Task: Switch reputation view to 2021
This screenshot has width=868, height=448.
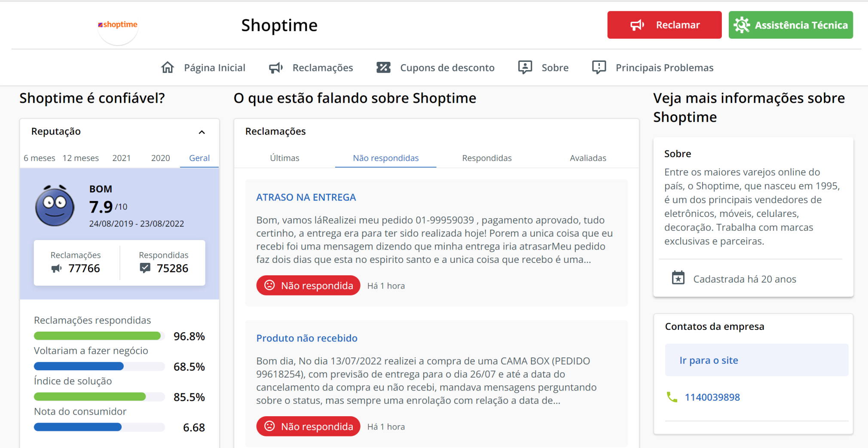Action: pos(122,158)
